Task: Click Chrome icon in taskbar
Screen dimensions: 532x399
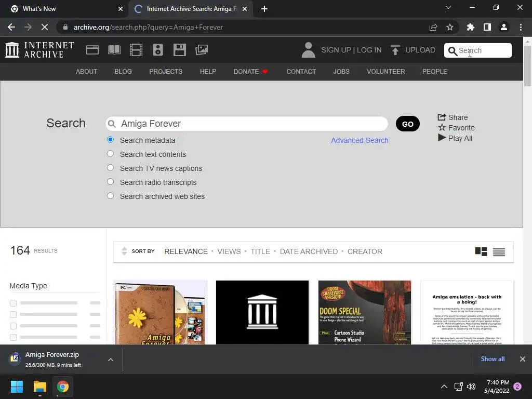Action: [x=63, y=387]
